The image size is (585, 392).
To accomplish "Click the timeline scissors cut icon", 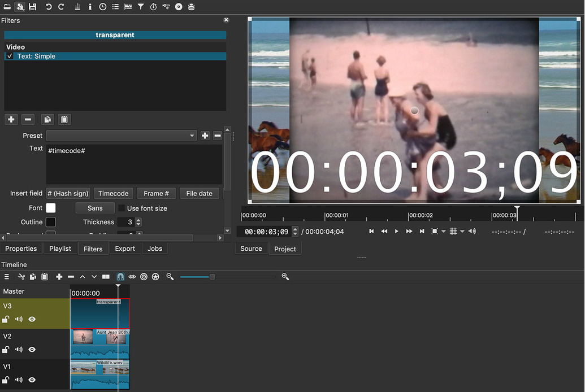I will 21,277.
